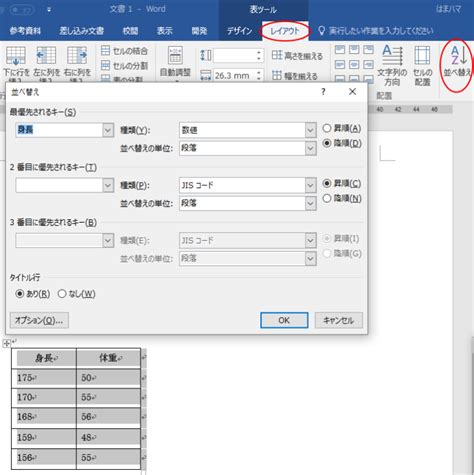Select descending 降順(D) for first key
Screen dimensions: 474x475
tap(327, 143)
